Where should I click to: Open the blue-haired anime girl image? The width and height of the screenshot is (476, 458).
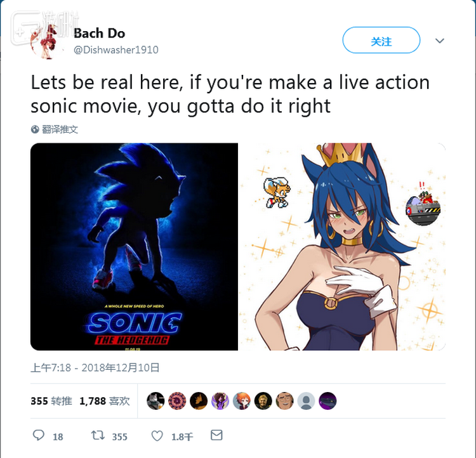click(x=342, y=247)
